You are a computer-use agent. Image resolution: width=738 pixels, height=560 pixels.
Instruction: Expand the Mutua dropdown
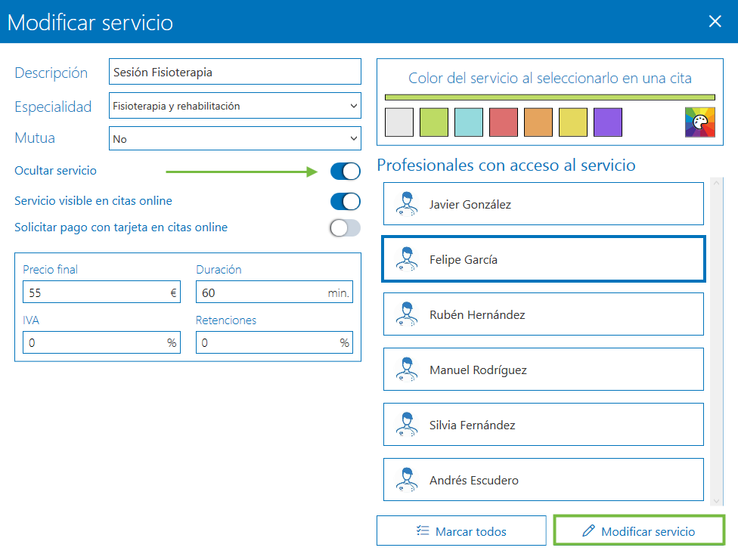pos(235,139)
